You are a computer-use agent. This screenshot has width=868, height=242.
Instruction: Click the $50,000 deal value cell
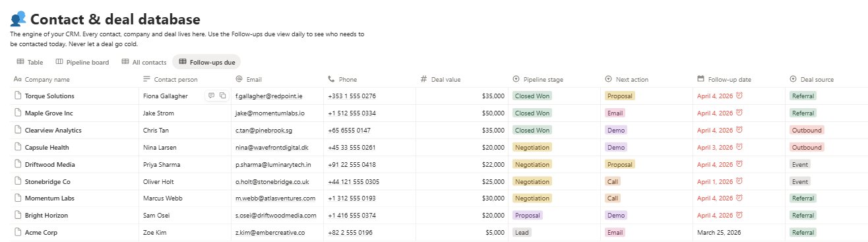pos(462,113)
